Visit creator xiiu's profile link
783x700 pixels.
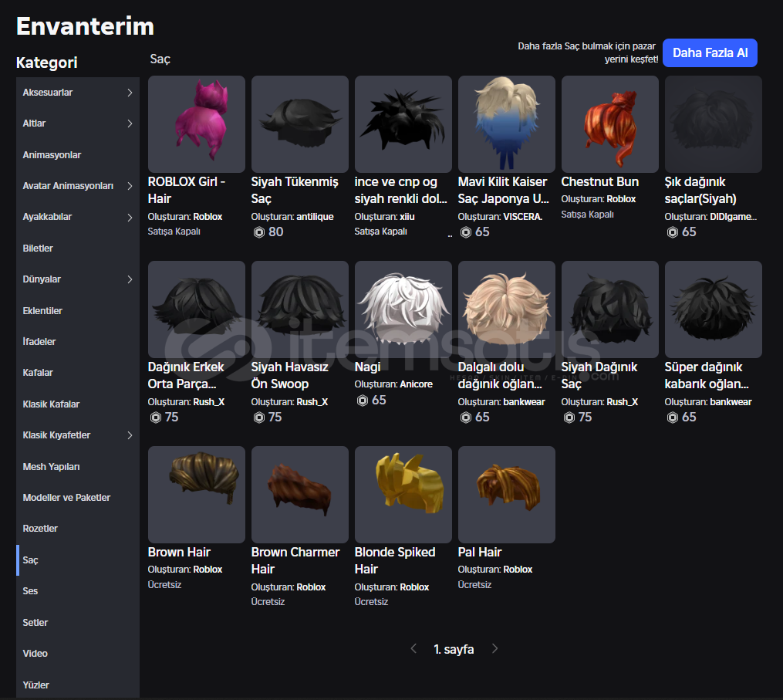pos(407,217)
